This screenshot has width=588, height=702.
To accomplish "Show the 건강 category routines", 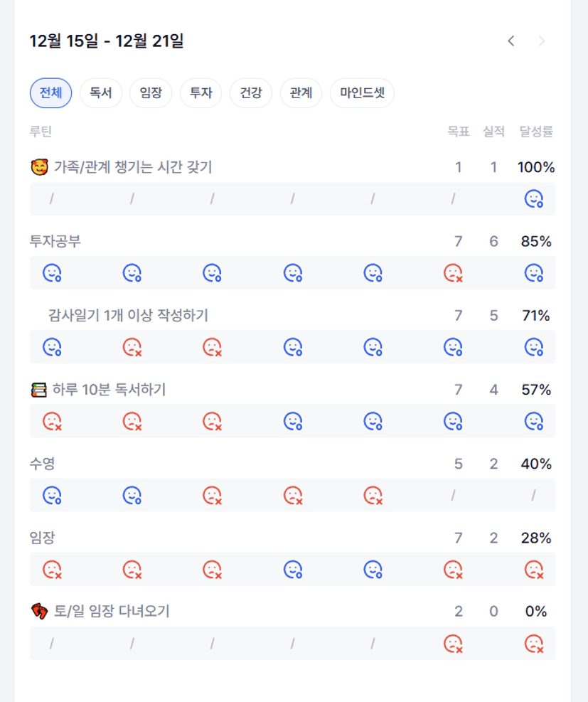I will pyautogui.click(x=250, y=93).
